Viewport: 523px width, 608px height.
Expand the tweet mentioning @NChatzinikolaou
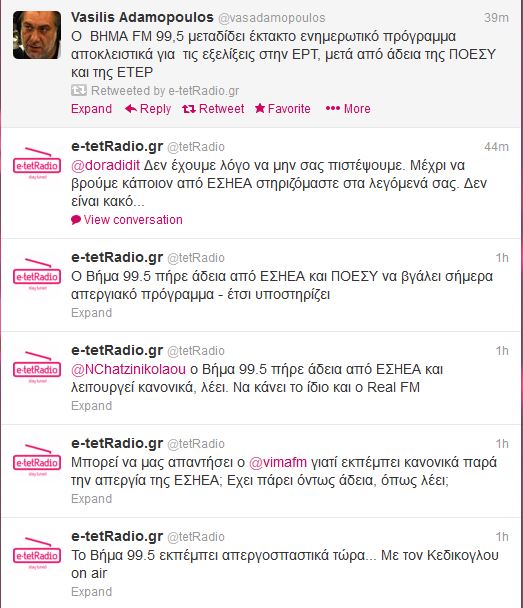91,406
